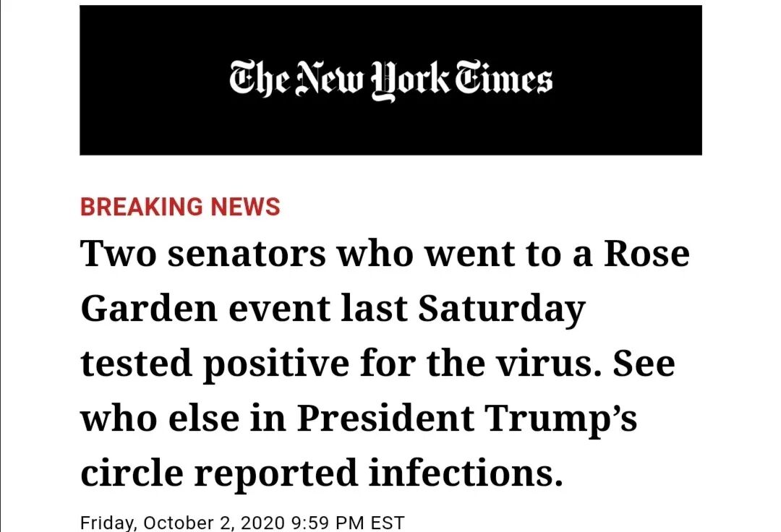781x532 pixels.
Task: Click The New York Times logo
Action: click(x=390, y=81)
